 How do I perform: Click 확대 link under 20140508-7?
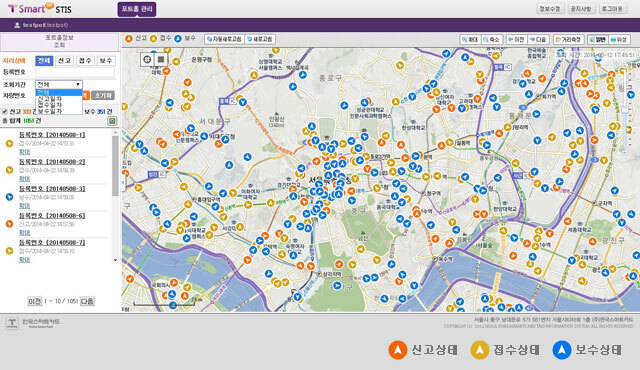pyautogui.click(x=24, y=259)
